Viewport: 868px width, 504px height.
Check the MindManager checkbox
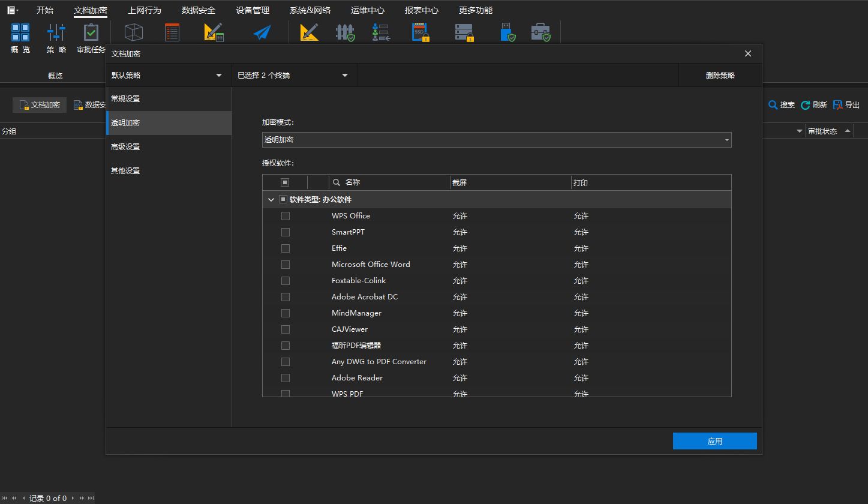[x=286, y=313]
